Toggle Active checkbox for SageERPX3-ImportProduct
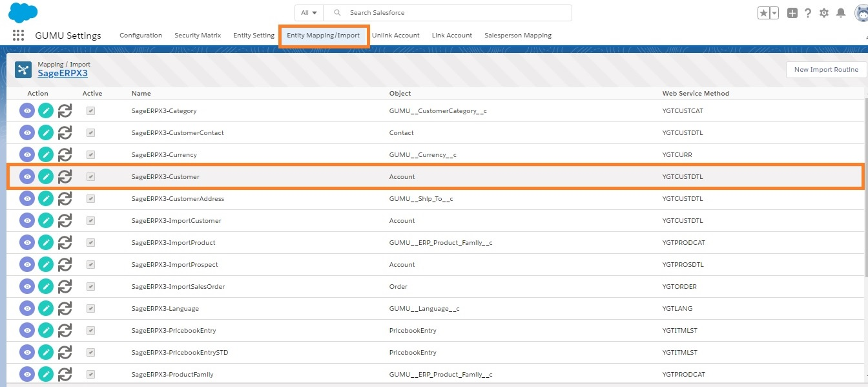868x387 pixels. click(91, 243)
